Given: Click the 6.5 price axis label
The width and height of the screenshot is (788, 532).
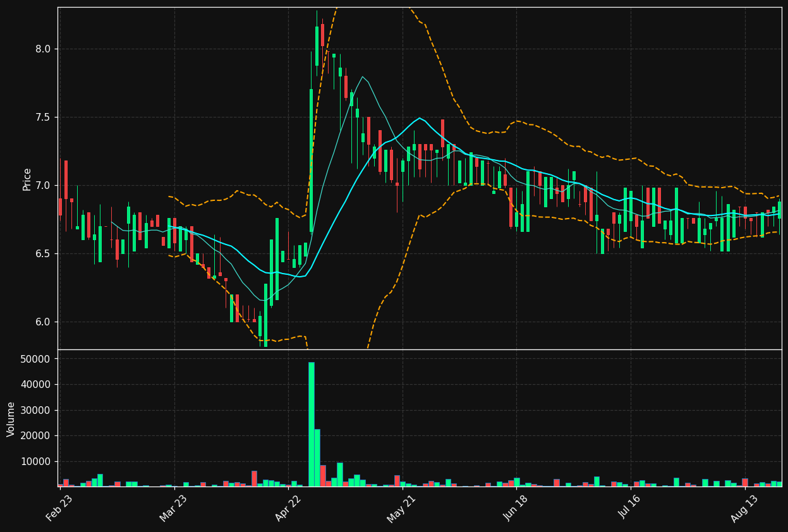Looking at the screenshot, I should point(43,254).
